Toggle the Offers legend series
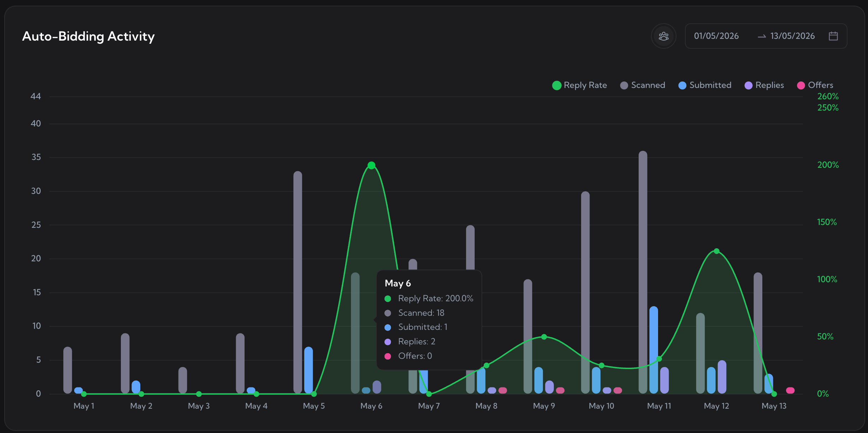868x433 pixels. pyautogui.click(x=815, y=85)
